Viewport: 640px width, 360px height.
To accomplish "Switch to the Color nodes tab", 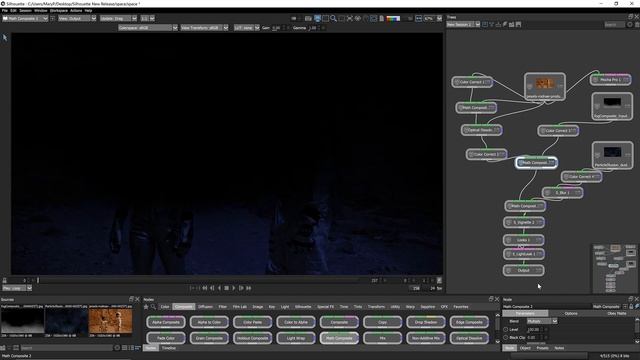I will [x=165, y=307].
